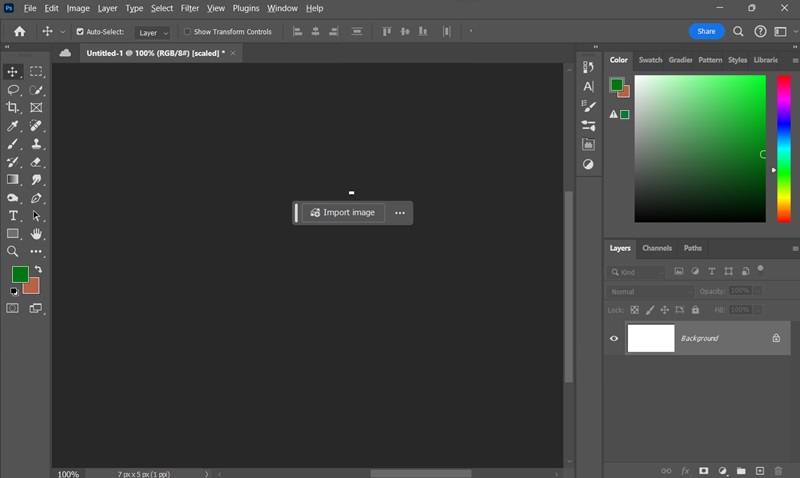Click the background orange color swatch in toolbox

coord(34,289)
